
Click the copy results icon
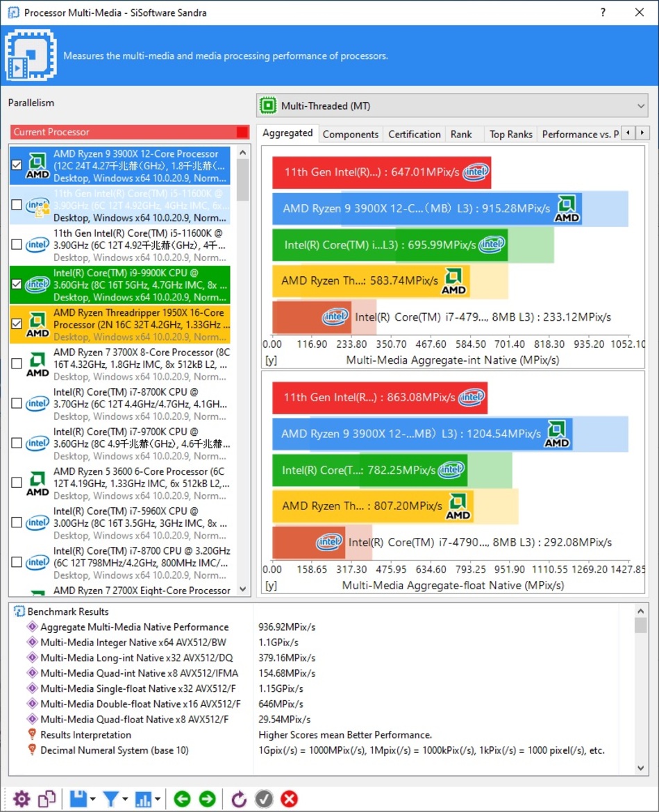pyautogui.click(x=47, y=799)
